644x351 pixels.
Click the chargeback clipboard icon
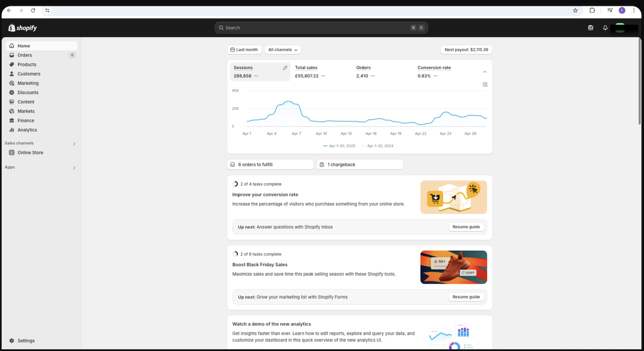[322, 165]
